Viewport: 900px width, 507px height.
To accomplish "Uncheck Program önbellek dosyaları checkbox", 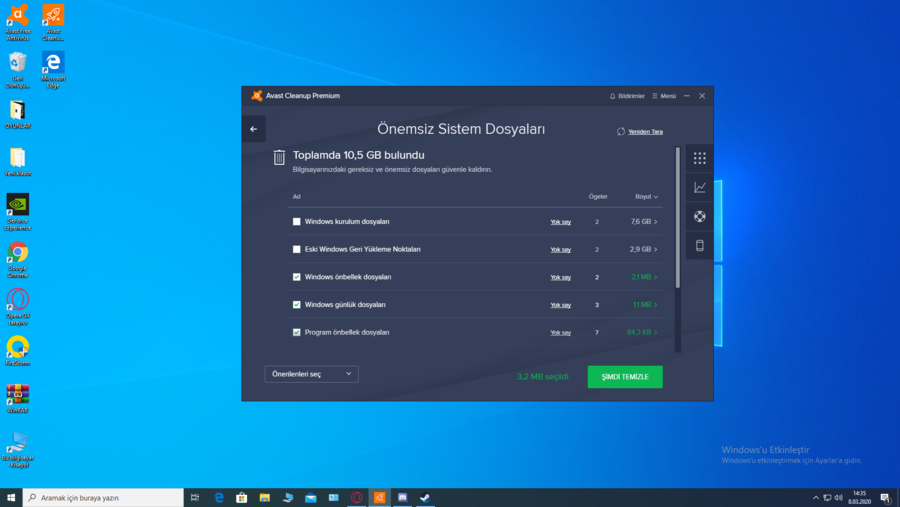I will coord(296,332).
